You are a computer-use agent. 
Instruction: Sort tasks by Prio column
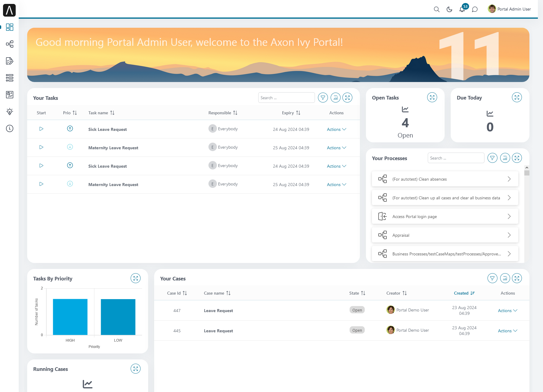[75, 113]
